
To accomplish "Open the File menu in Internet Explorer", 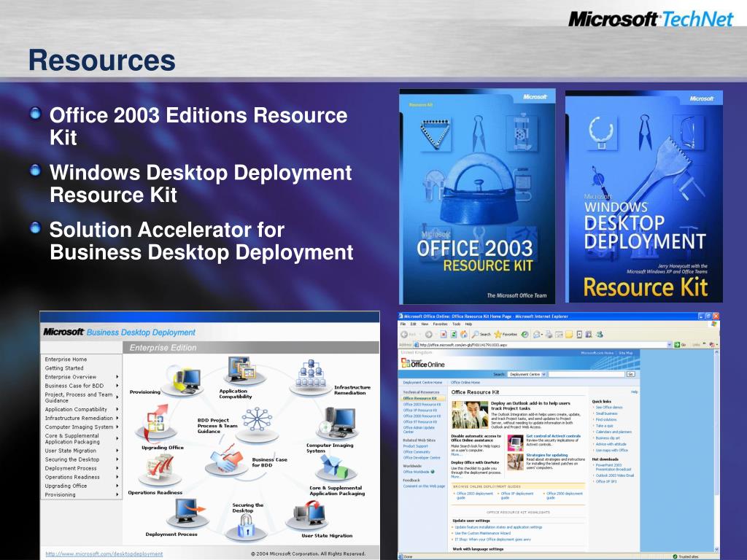I will (403, 324).
